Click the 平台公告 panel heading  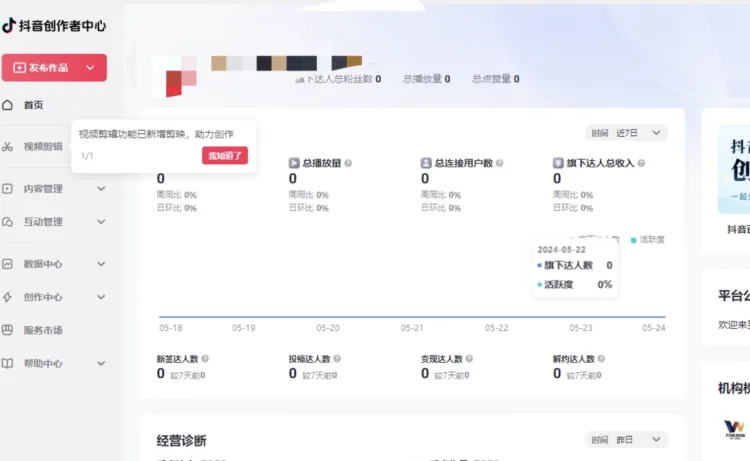(x=734, y=296)
